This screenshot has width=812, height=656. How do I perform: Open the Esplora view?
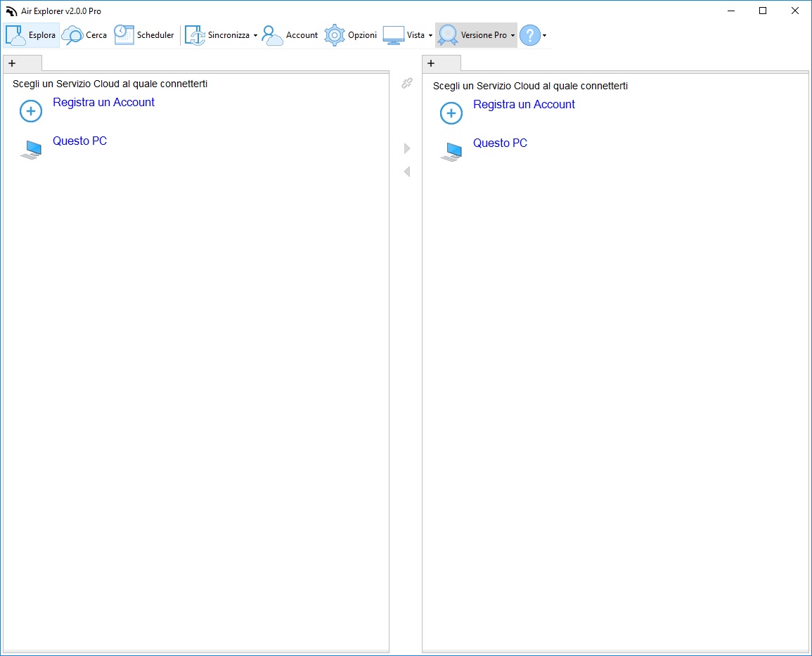click(x=31, y=35)
